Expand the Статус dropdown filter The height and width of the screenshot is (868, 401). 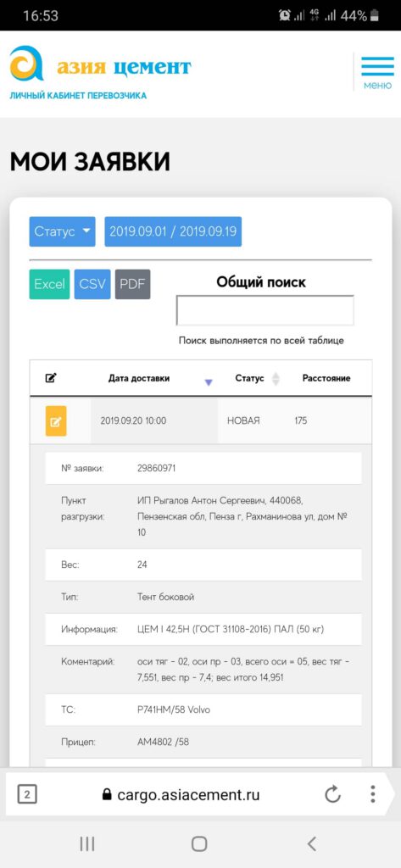tap(62, 231)
